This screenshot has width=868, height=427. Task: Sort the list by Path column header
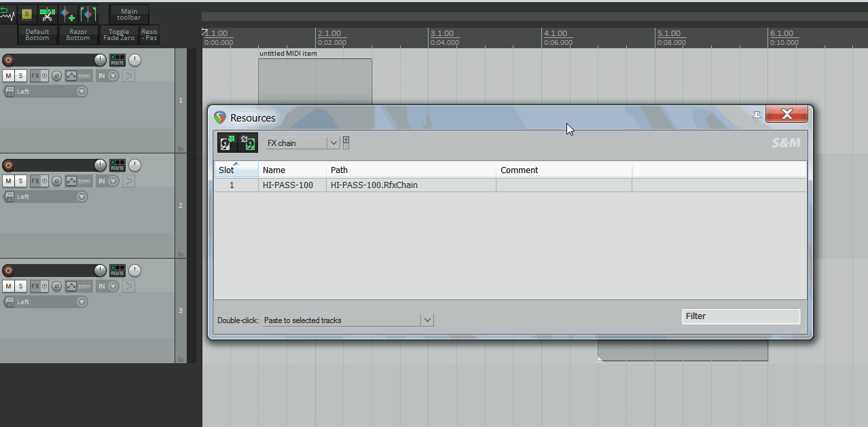coord(411,170)
